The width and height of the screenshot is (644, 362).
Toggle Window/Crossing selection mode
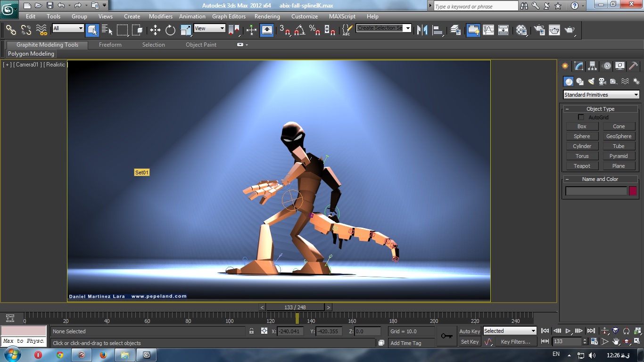coord(138,30)
